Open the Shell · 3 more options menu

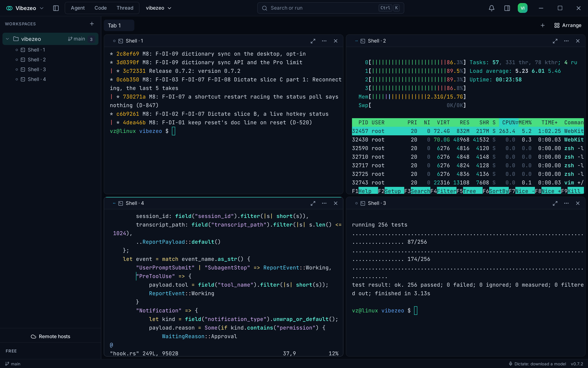(566, 203)
